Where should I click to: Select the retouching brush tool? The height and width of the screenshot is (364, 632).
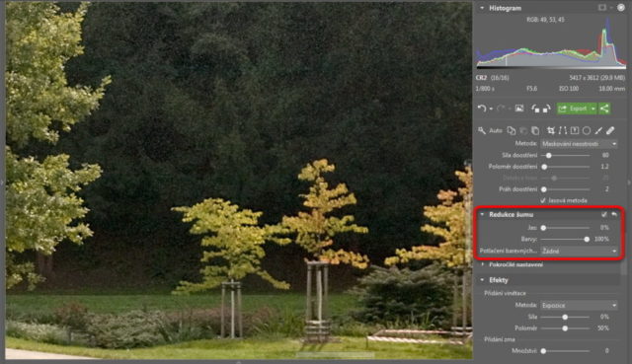pyautogui.click(x=598, y=130)
